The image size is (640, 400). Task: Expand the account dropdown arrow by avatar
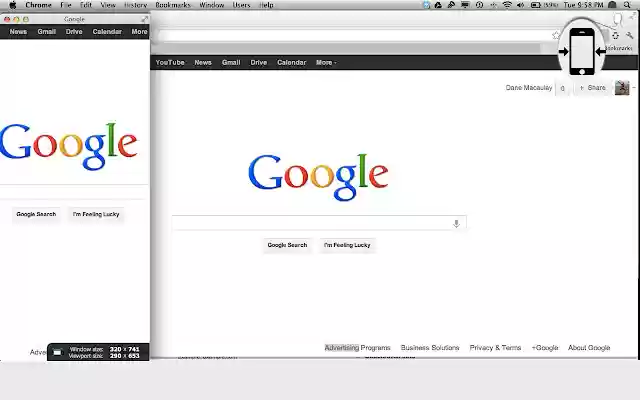(x=634, y=88)
